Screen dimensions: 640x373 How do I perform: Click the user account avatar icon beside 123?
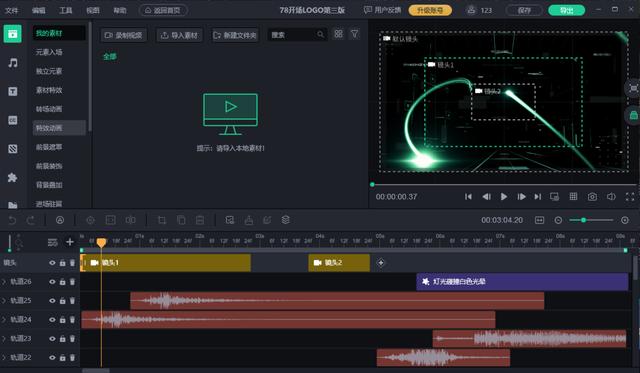coord(471,10)
